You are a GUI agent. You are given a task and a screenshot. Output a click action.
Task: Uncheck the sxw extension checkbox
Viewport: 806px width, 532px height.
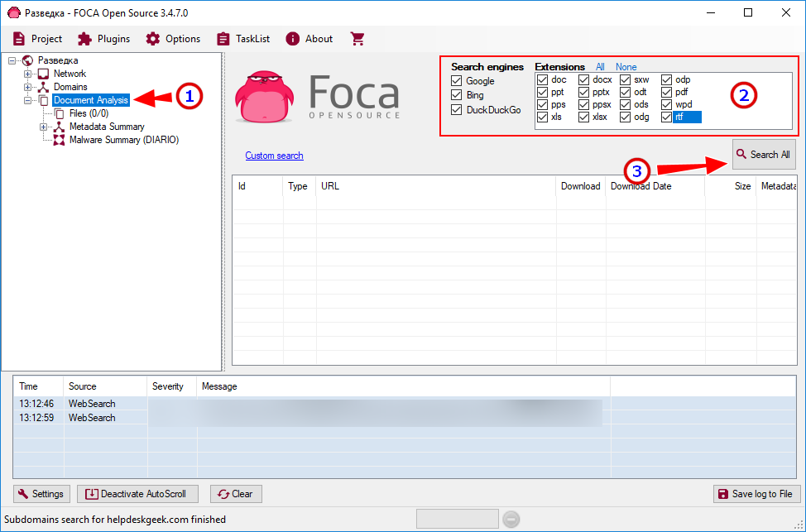click(x=625, y=79)
